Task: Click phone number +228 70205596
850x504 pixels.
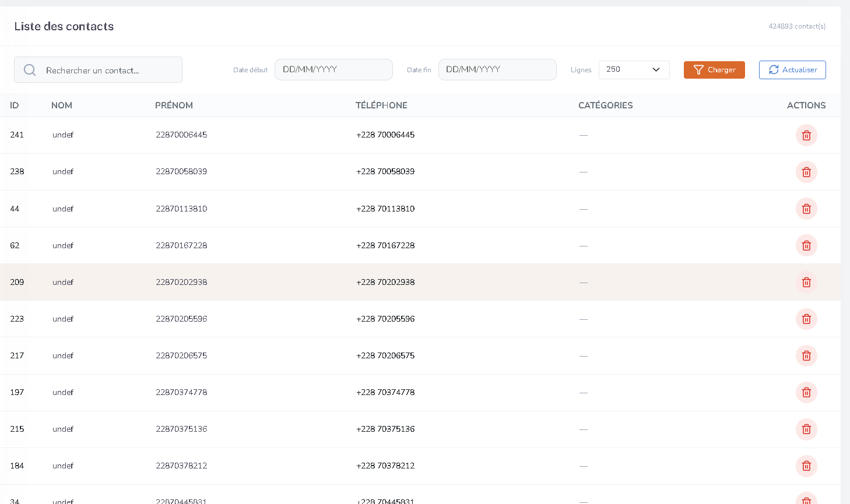Action: (385, 319)
